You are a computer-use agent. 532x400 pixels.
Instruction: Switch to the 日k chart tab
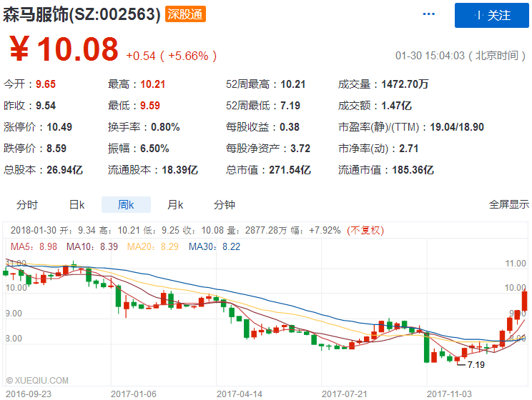pos(77,205)
